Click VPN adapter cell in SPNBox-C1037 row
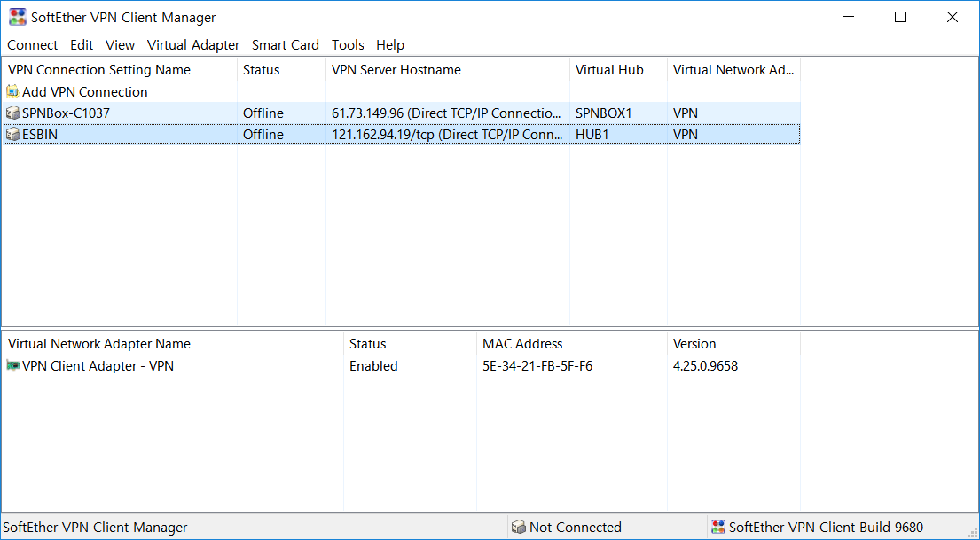The width and height of the screenshot is (980, 540). pos(685,113)
